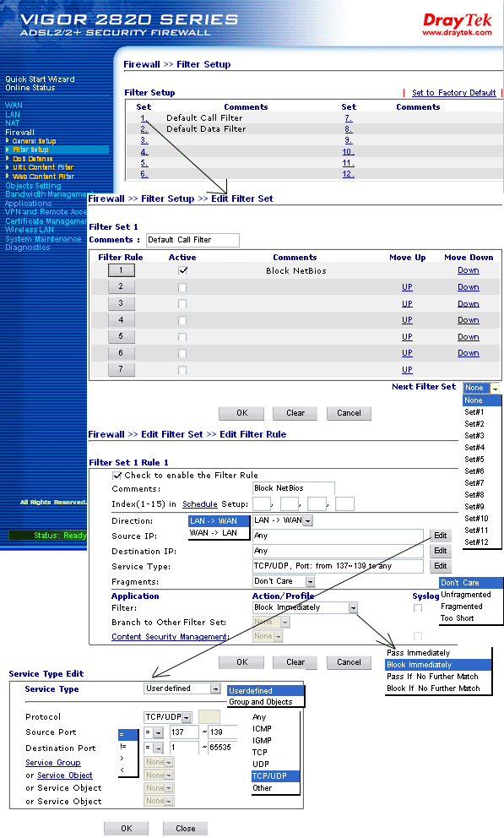Screen dimensions: 504x838
Task: Toggle Active checkbox for filter rule 1
Action: pos(182,270)
